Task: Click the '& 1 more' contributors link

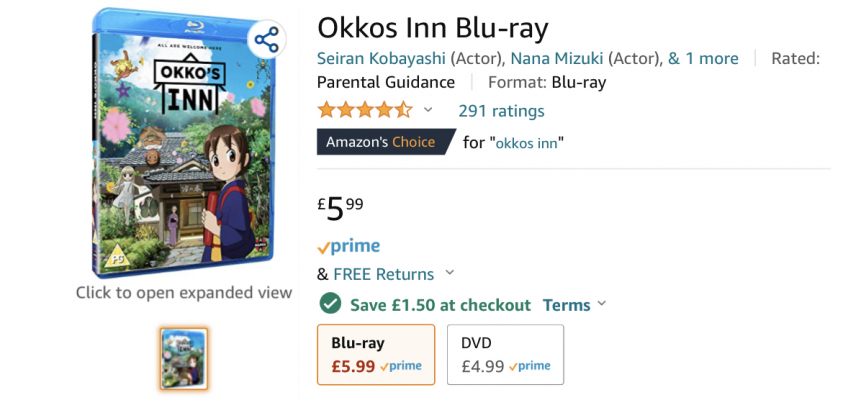Action: pos(703,58)
